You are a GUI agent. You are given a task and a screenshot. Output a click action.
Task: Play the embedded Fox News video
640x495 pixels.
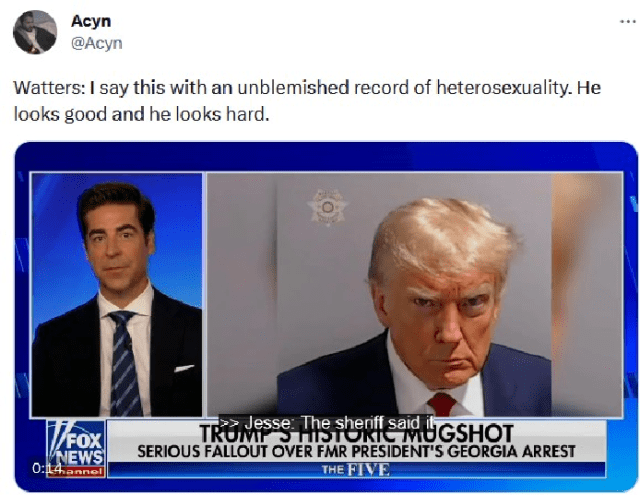pos(326,317)
